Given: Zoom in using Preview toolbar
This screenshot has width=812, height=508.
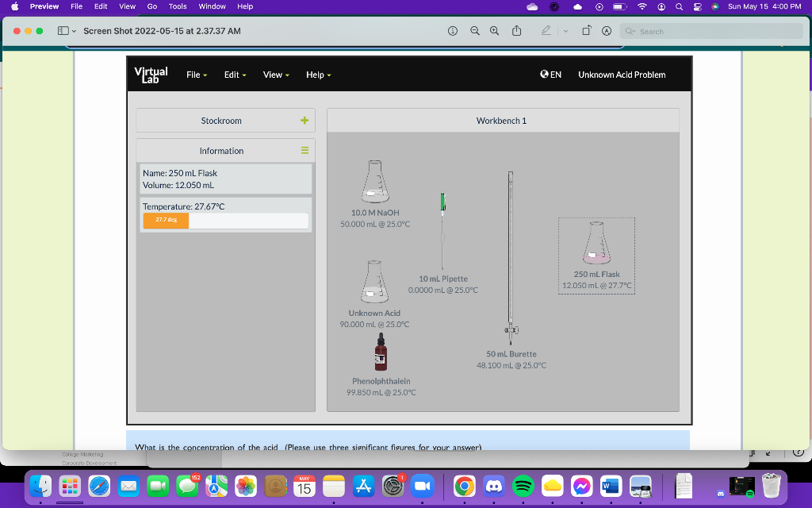Looking at the screenshot, I should [495, 31].
